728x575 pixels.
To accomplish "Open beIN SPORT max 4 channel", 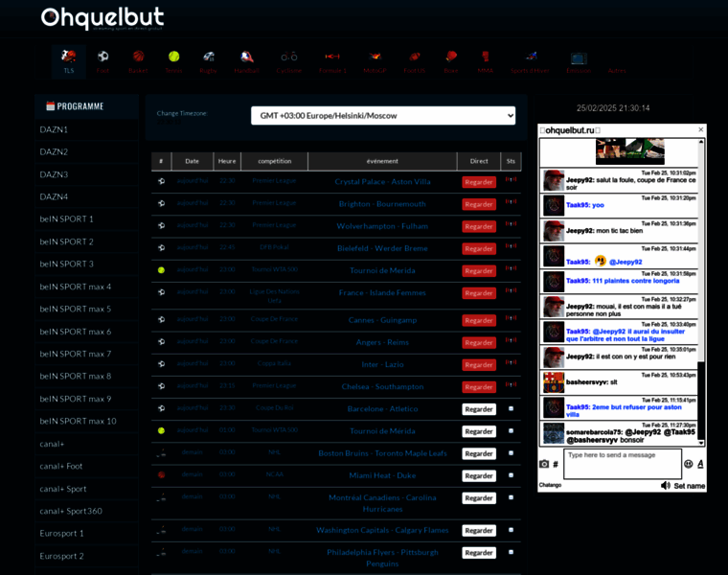I will 86,287.
